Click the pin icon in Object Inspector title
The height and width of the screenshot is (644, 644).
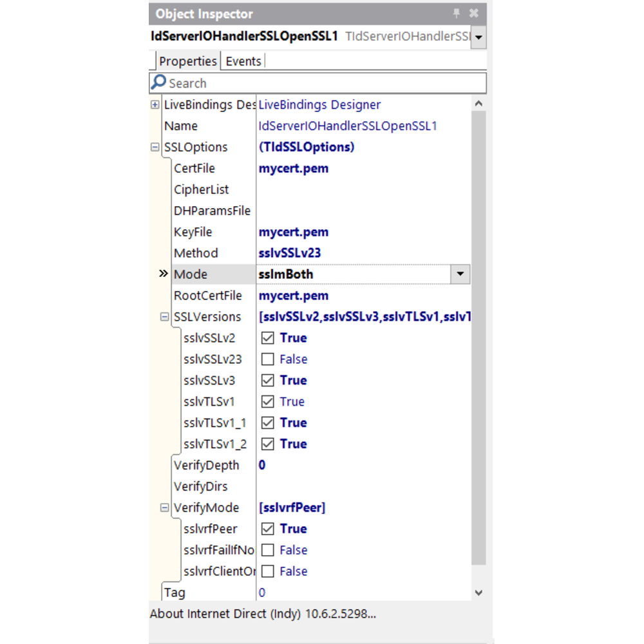[457, 13]
